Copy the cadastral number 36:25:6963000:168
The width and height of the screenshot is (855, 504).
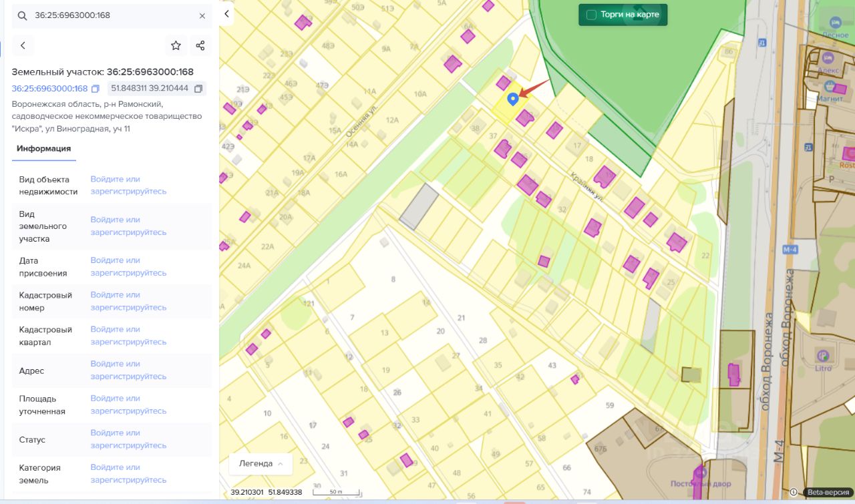[96, 89]
